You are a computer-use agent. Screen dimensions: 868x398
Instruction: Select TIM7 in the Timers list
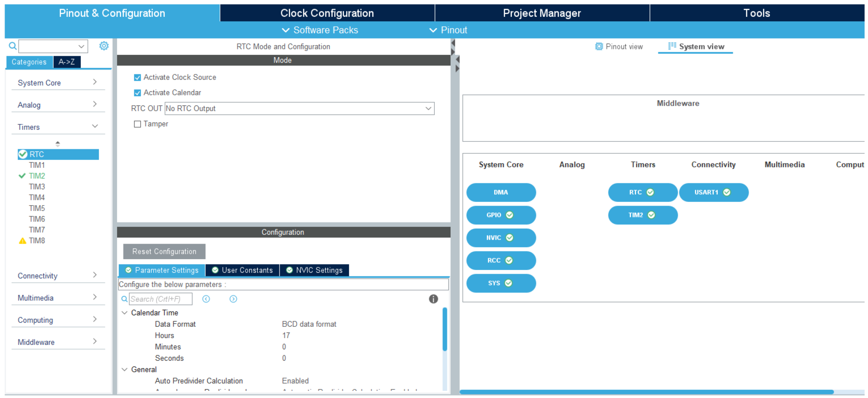click(37, 230)
